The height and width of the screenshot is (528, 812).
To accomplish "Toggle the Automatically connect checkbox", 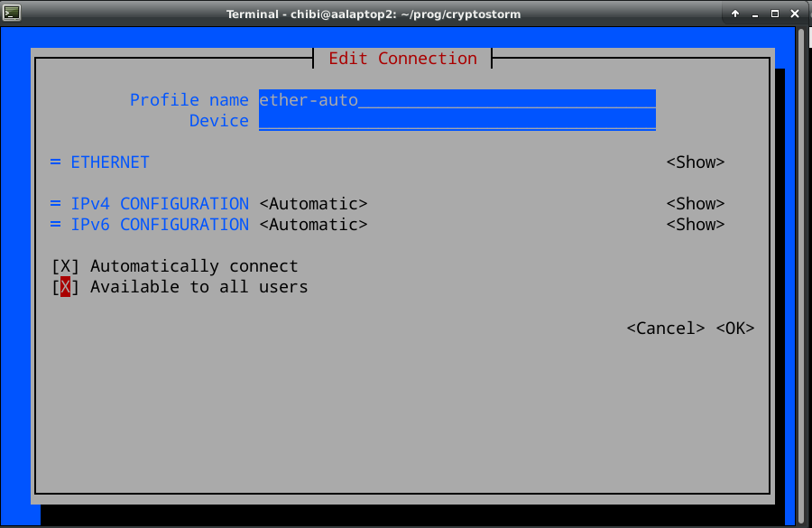I will coord(65,266).
